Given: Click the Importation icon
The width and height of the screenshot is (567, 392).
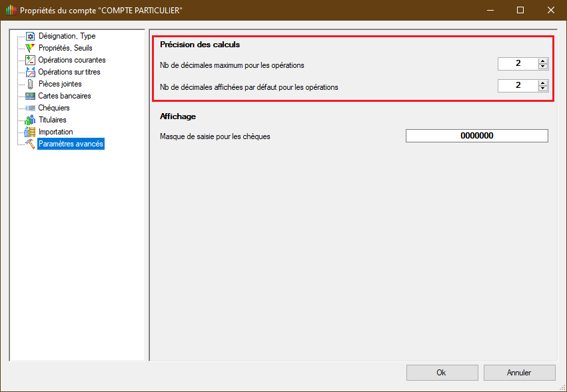Looking at the screenshot, I should [x=30, y=132].
